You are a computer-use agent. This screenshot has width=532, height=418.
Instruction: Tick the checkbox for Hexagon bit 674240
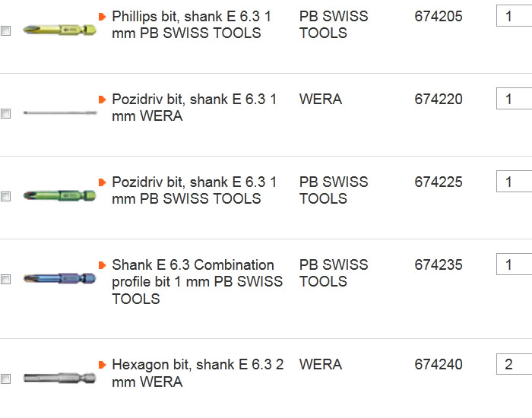(6, 378)
